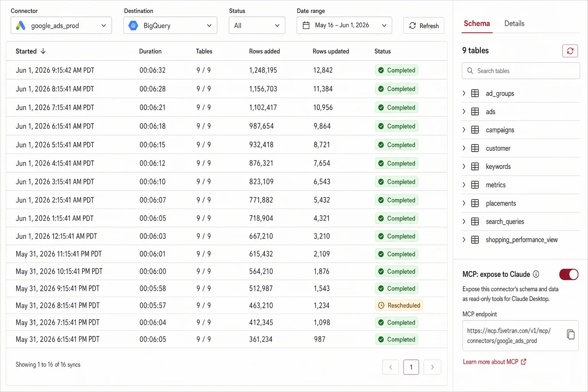Open the Connector dropdown google_ads_prod
The width and height of the screenshot is (588, 392).
coord(61,25)
